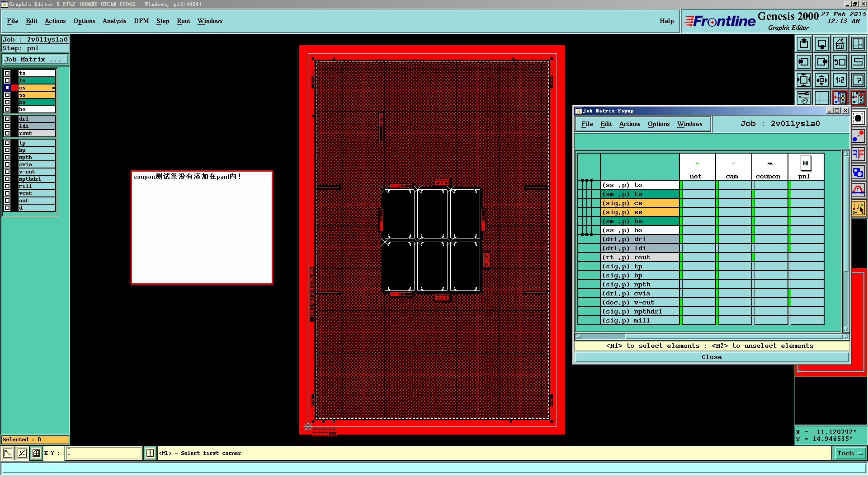Click the 1:2 scale icon

click(x=840, y=80)
